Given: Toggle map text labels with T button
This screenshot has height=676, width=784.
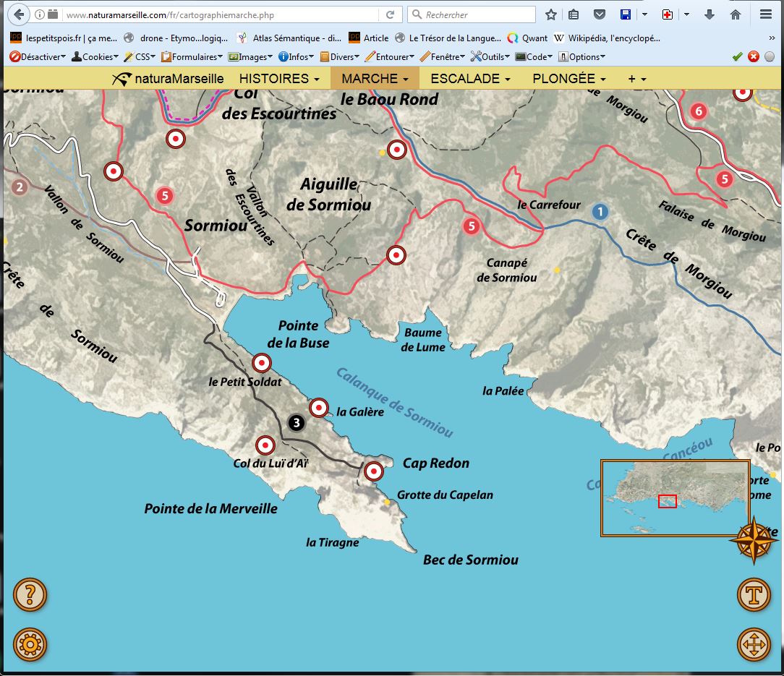Looking at the screenshot, I should pyautogui.click(x=754, y=595).
